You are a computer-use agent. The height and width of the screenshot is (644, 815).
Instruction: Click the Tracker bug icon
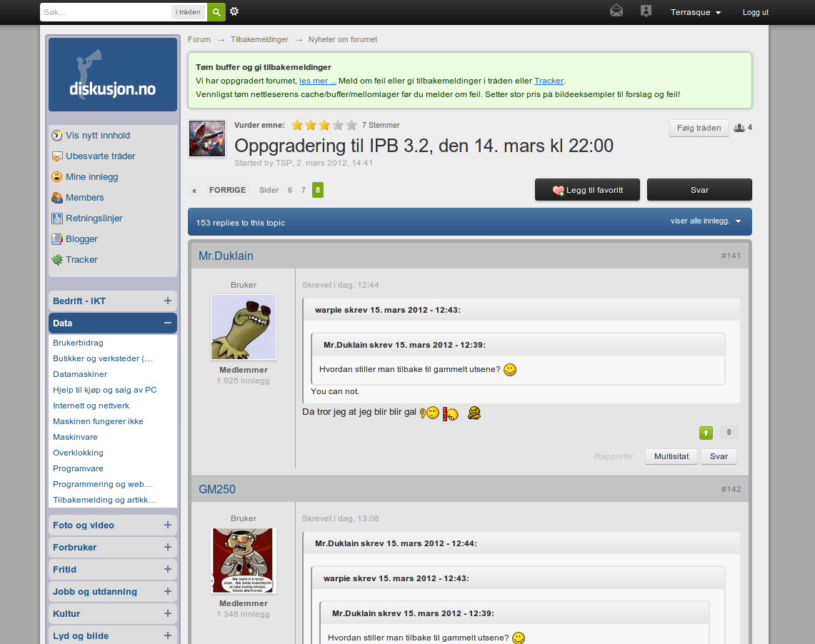pyautogui.click(x=57, y=260)
